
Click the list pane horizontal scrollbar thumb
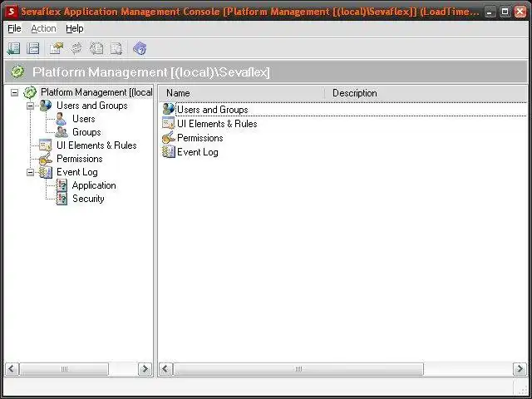click(298, 369)
